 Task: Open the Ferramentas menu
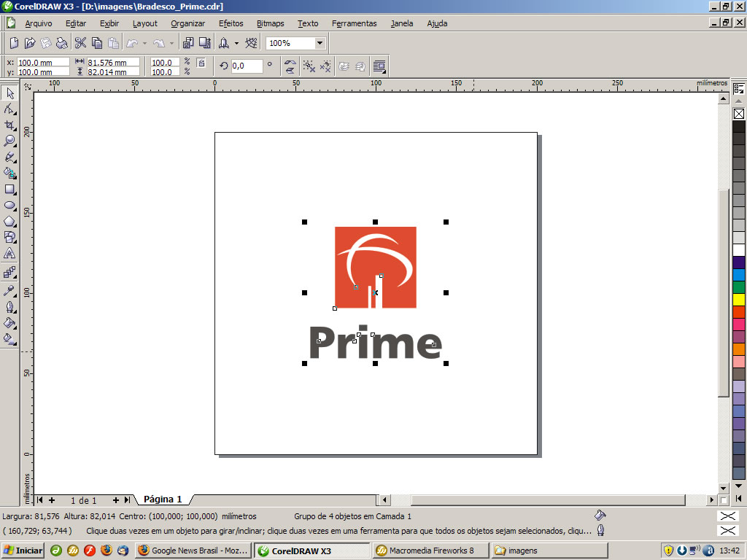[354, 23]
